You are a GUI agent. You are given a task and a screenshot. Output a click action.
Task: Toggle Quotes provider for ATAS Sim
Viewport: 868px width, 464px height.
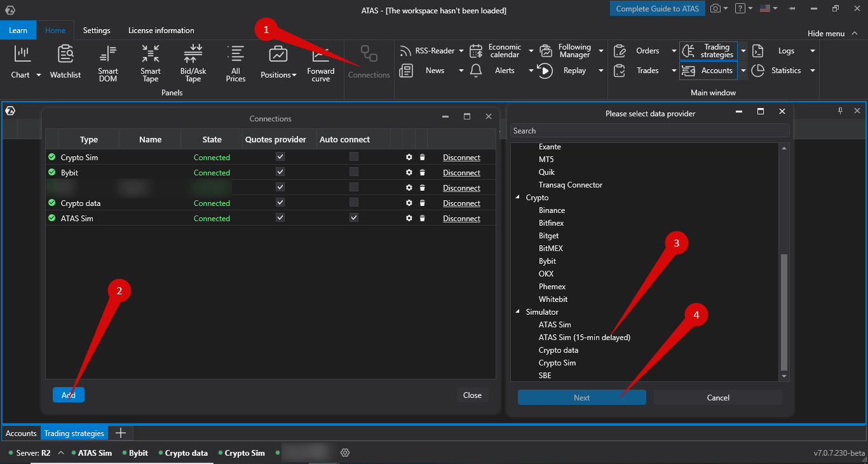click(x=280, y=217)
